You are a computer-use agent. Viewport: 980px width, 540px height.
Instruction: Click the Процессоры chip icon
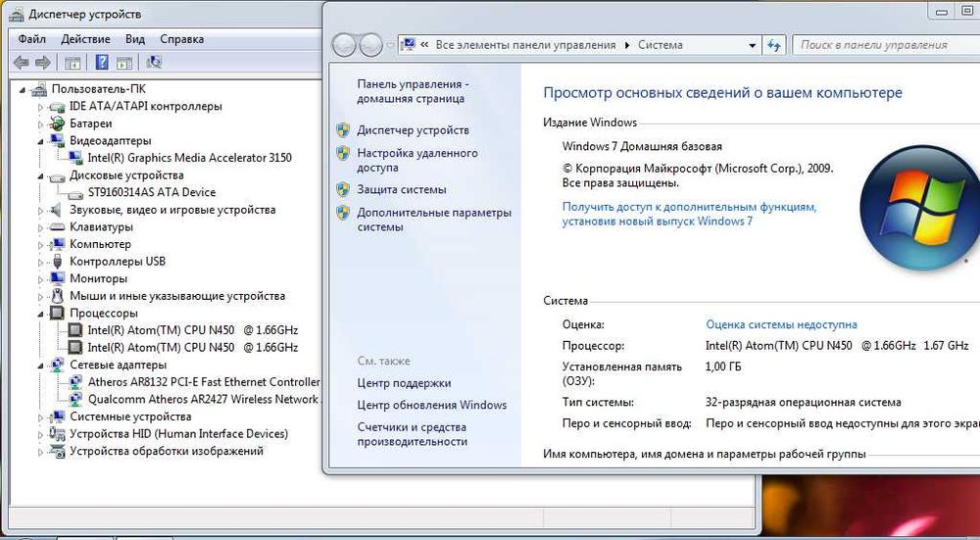[57, 314]
